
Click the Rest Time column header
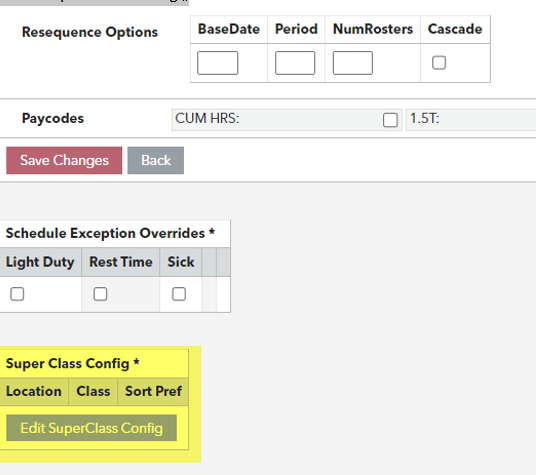pyautogui.click(x=121, y=262)
